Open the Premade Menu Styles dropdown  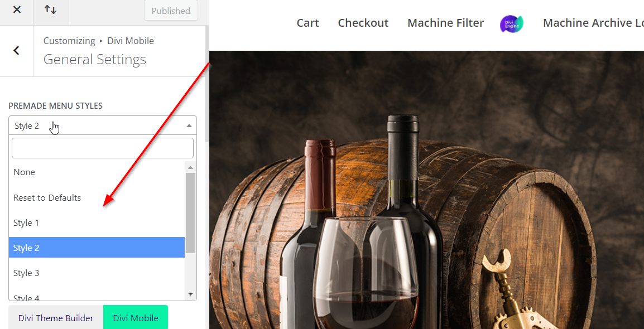[x=95, y=125]
